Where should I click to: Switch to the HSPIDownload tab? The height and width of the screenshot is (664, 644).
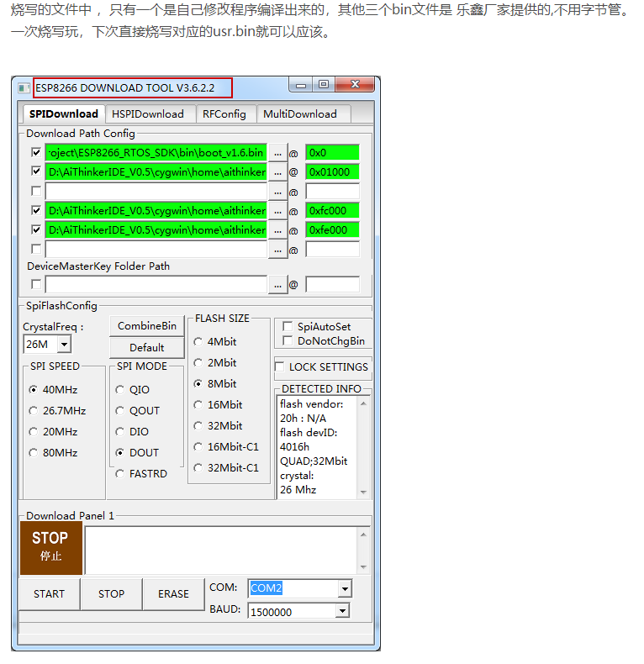[148, 114]
